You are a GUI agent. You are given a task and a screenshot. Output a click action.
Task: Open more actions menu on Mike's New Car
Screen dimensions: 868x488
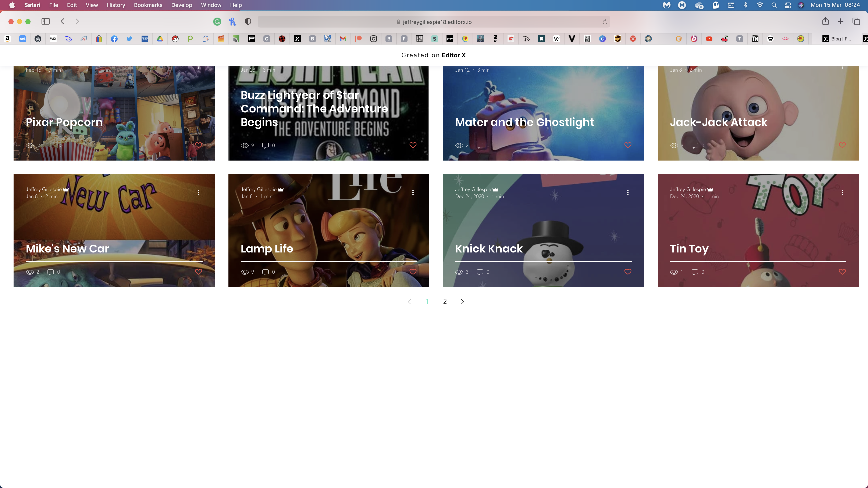click(199, 192)
